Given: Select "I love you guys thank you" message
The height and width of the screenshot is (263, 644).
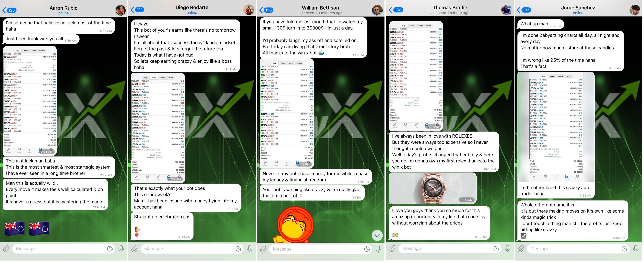Looking at the screenshot, I should [x=439, y=223].
